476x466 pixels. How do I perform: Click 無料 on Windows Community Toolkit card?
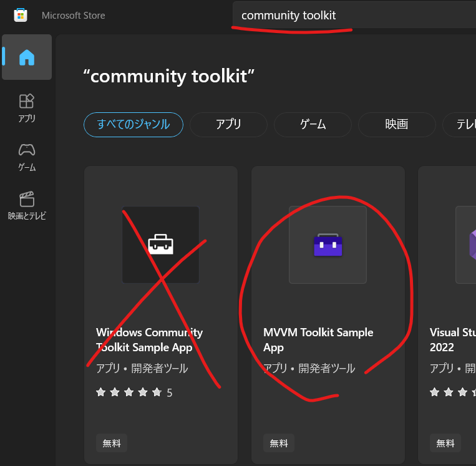click(x=112, y=444)
